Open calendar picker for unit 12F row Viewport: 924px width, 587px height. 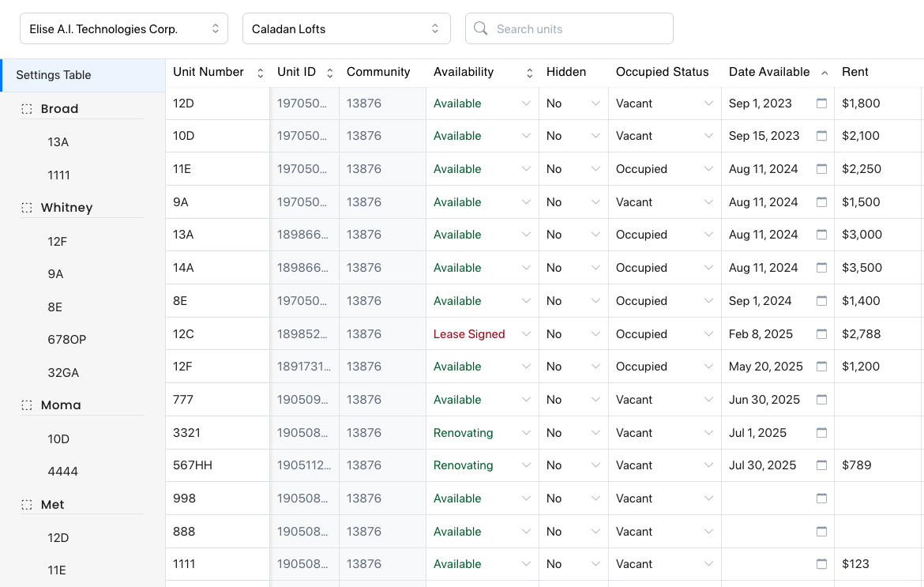(821, 367)
